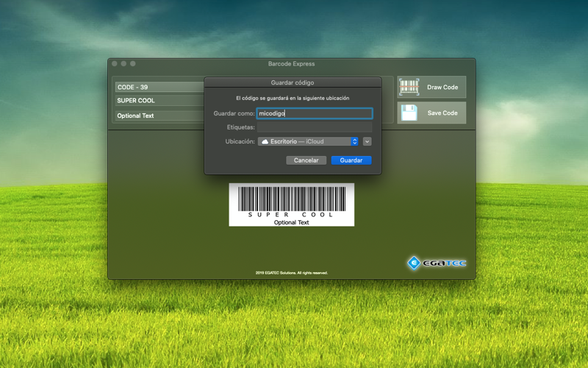Close the Barcode Express window
Image resolution: width=588 pixels, height=368 pixels.
point(115,64)
